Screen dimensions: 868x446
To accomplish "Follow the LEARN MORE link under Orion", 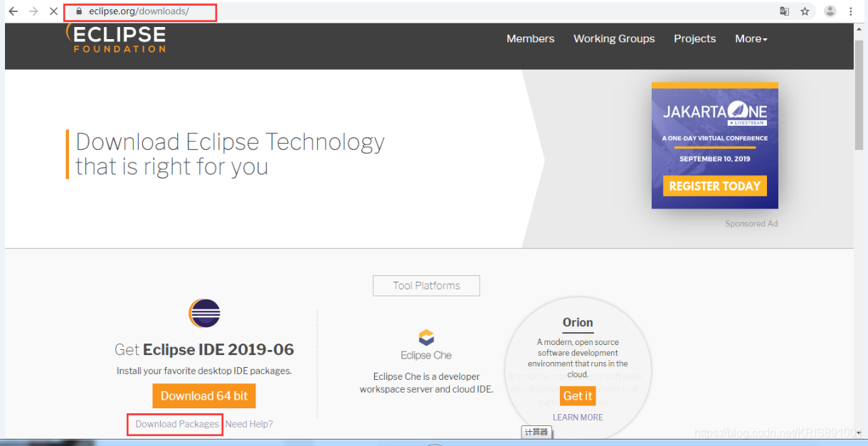I will [x=578, y=418].
